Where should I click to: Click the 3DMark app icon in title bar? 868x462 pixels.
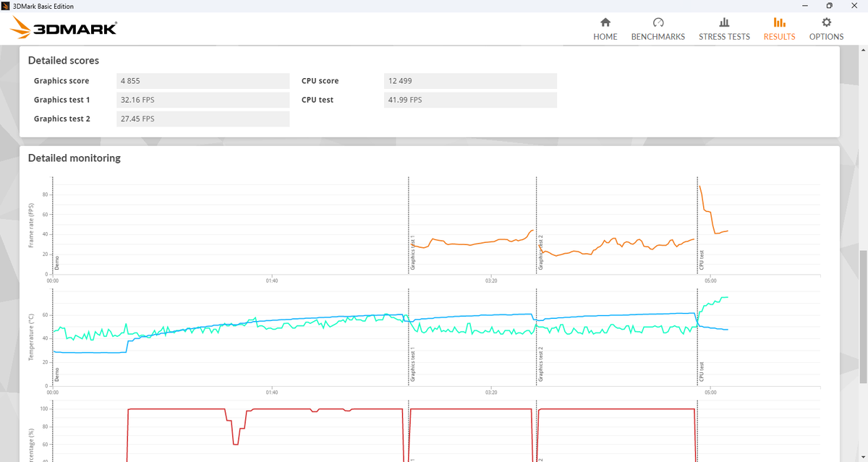point(7,6)
